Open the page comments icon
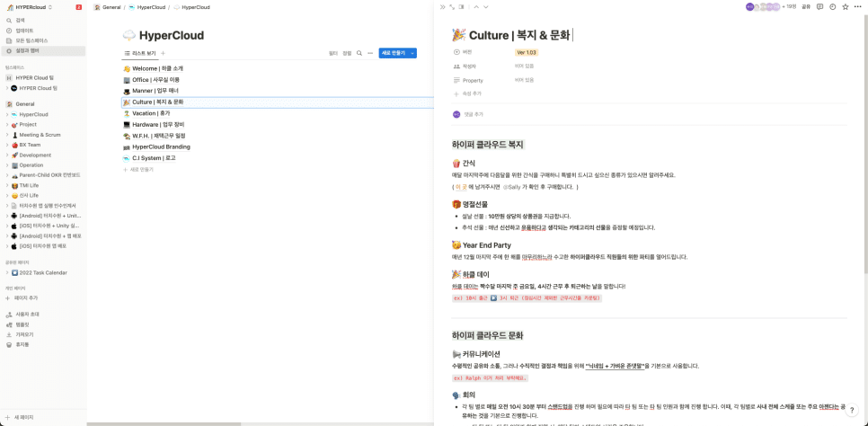Image resolution: width=868 pixels, height=426 pixels. pyautogui.click(x=819, y=6)
